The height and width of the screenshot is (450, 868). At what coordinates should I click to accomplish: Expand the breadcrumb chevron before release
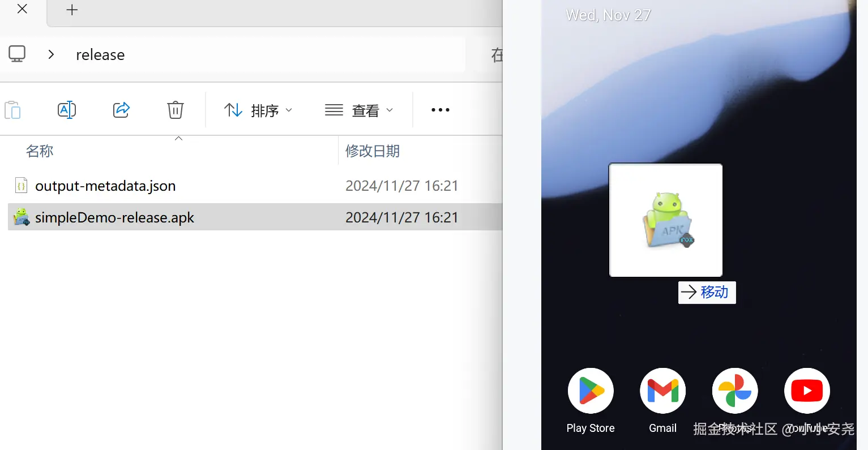coord(51,54)
